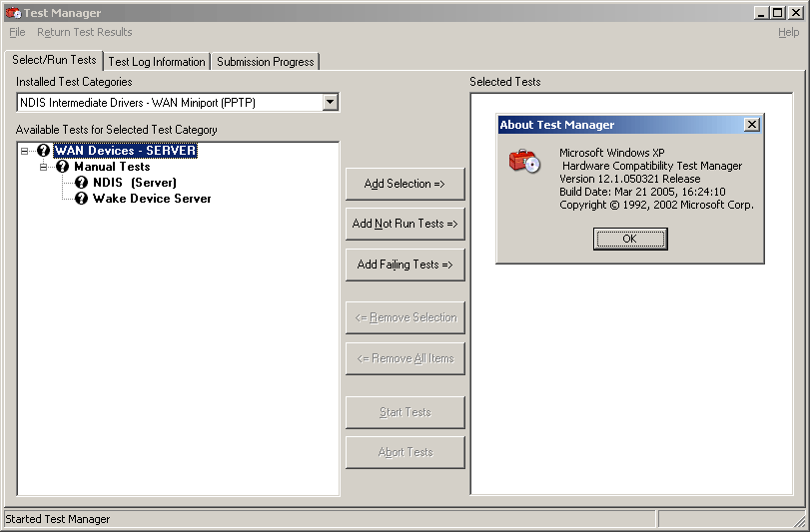The image size is (810, 532).
Task: Click the <= Remove Selection button
Action: (405, 317)
